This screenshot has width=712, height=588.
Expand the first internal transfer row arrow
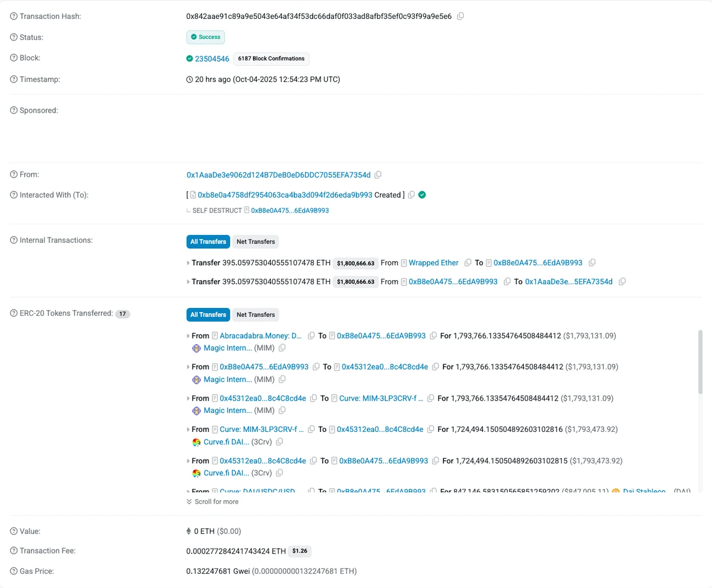point(188,262)
